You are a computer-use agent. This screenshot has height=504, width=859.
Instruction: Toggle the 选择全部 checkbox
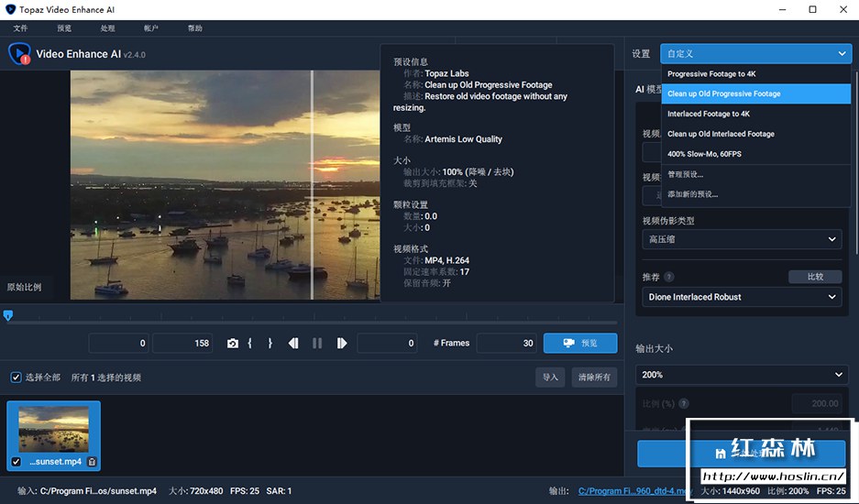pos(16,378)
